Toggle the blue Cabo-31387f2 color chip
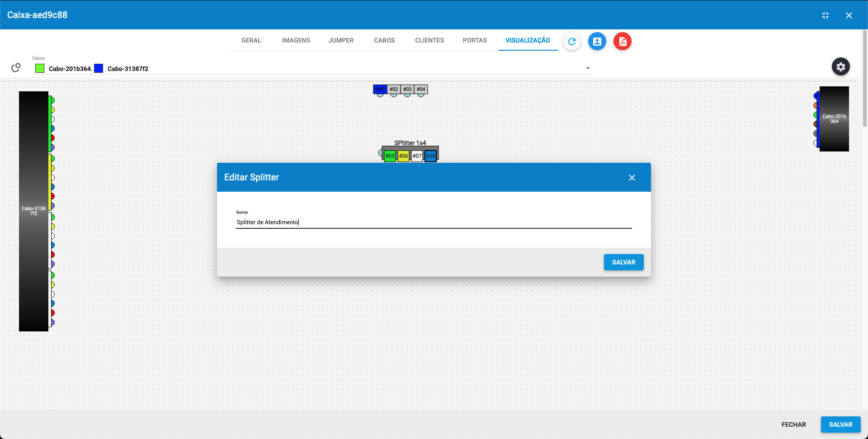The image size is (868, 439). pyautogui.click(x=99, y=68)
